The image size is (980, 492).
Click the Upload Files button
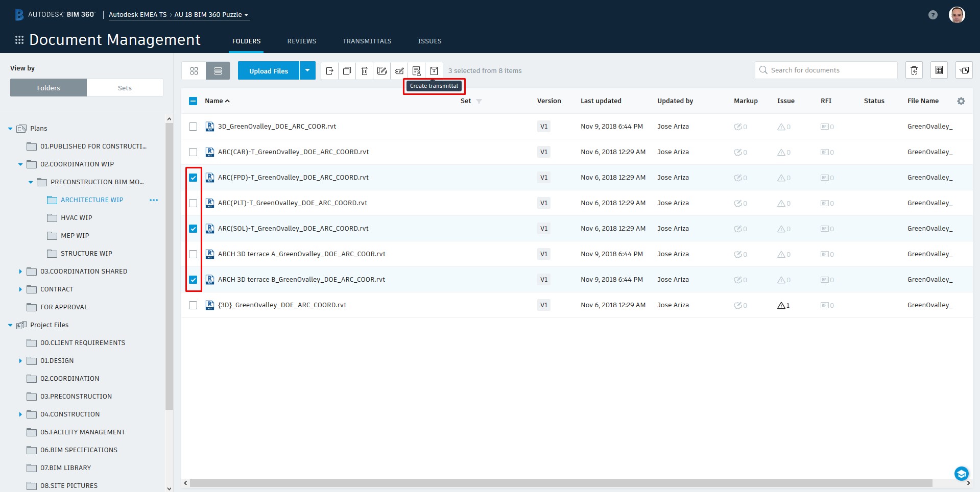coord(269,71)
